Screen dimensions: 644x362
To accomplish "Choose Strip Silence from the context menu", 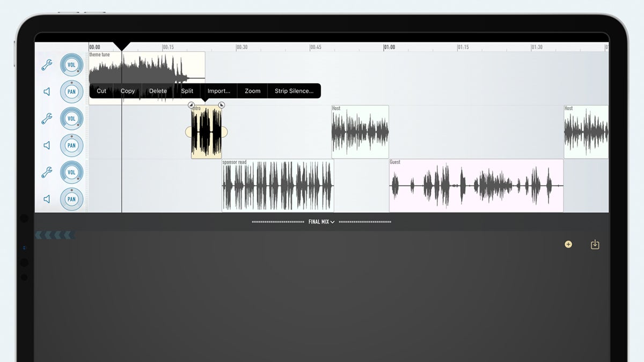I will [294, 91].
